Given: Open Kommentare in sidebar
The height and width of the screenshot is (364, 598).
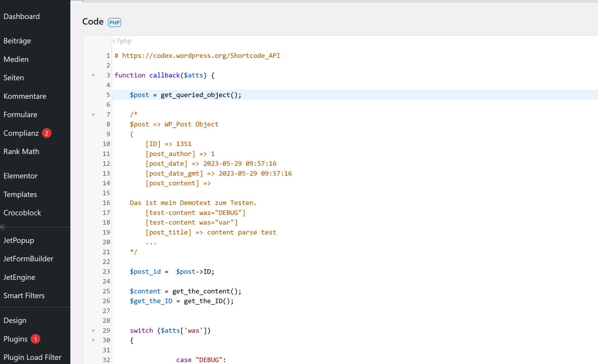Looking at the screenshot, I should [25, 96].
